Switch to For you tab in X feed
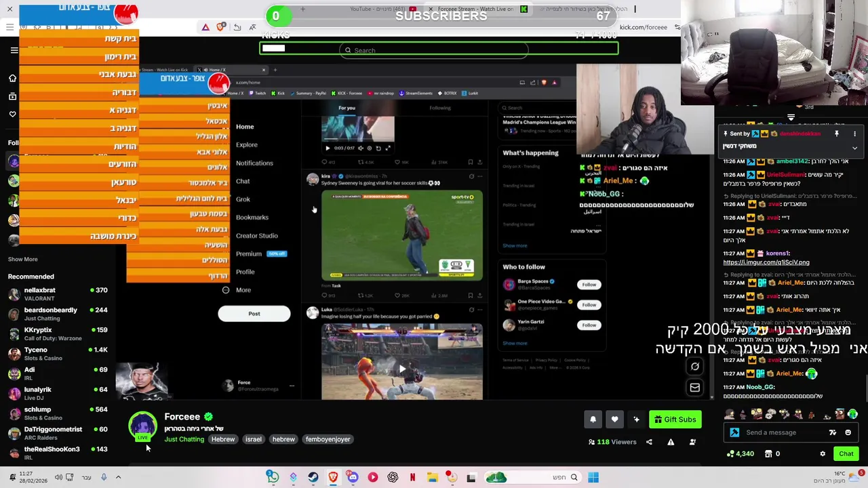868x488 pixels. click(347, 108)
